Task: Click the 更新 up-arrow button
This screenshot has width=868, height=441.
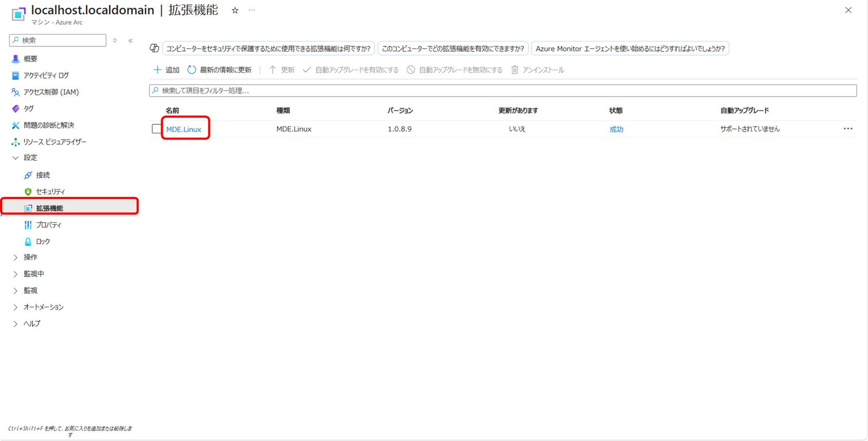Action: pyautogui.click(x=282, y=70)
